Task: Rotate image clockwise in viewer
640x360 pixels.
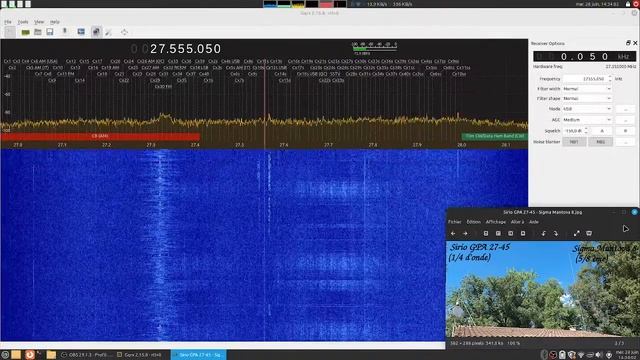Action: coord(556,233)
